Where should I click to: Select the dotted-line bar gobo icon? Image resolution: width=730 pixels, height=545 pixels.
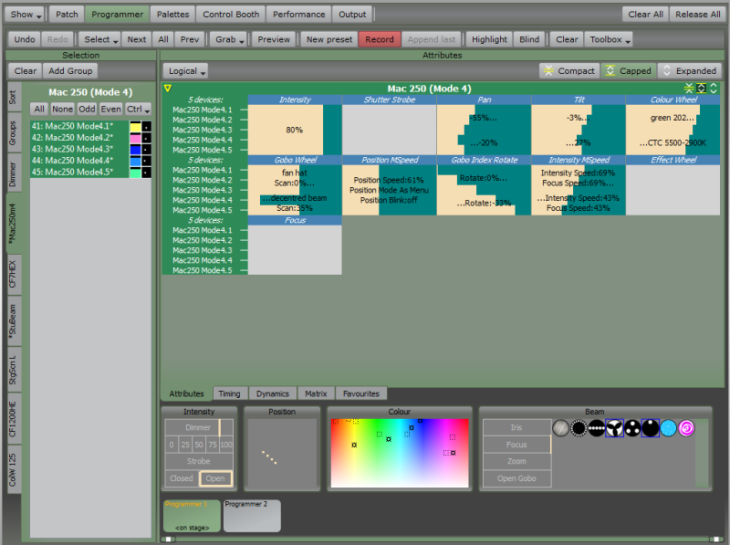coord(596,428)
